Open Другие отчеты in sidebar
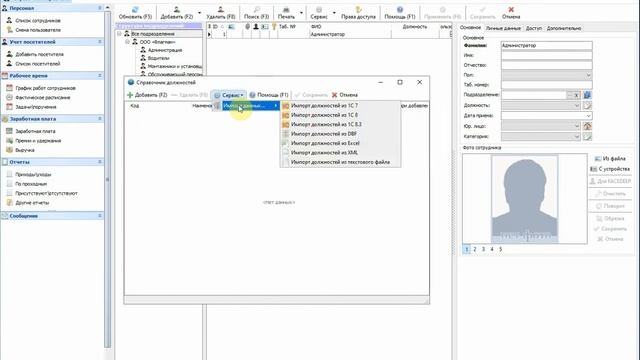This screenshot has width=640, height=360. pyautogui.click(x=32, y=203)
